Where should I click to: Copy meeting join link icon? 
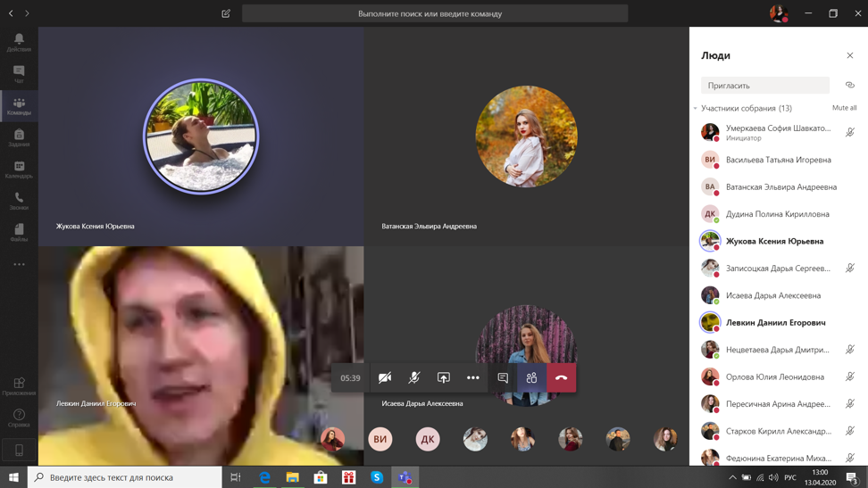[849, 86]
